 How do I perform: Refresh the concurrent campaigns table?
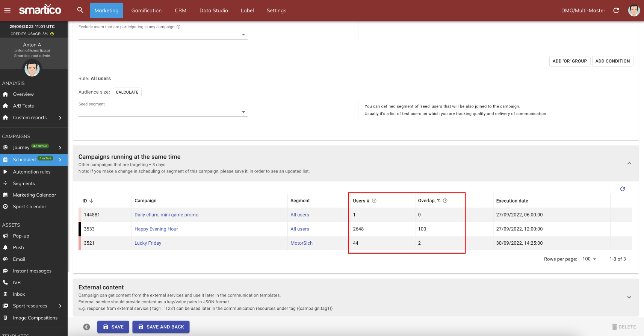click(623, 189)
